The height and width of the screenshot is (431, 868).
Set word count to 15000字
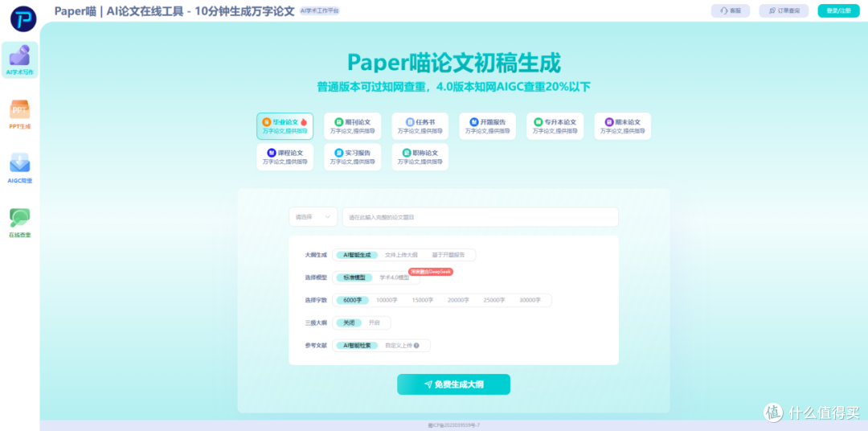pyautogui.click(x=423, y=300)
